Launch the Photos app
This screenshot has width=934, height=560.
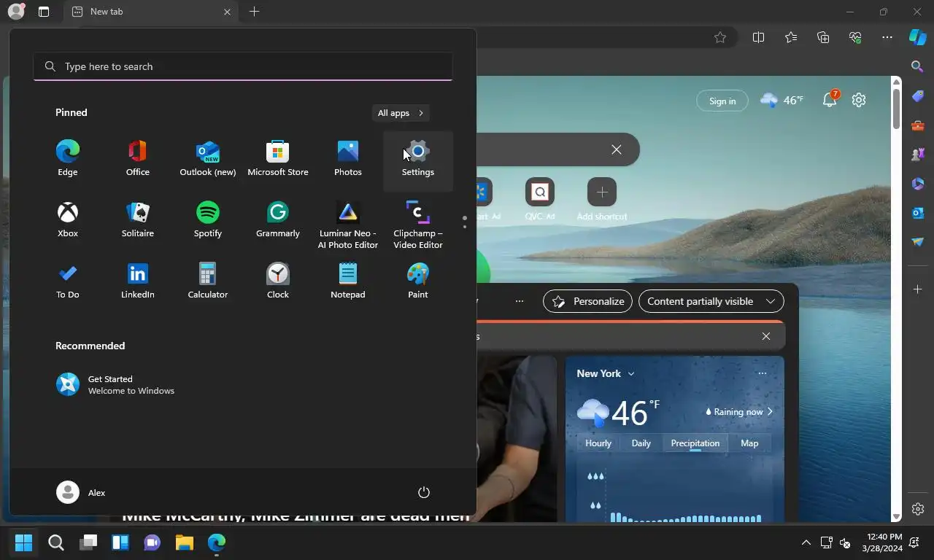[348, 160]
